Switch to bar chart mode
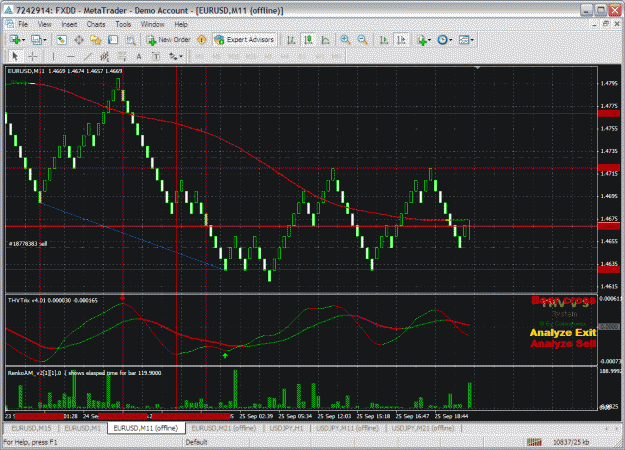The width and height of the screenshot is (625, 450). (x=291, y=40)
